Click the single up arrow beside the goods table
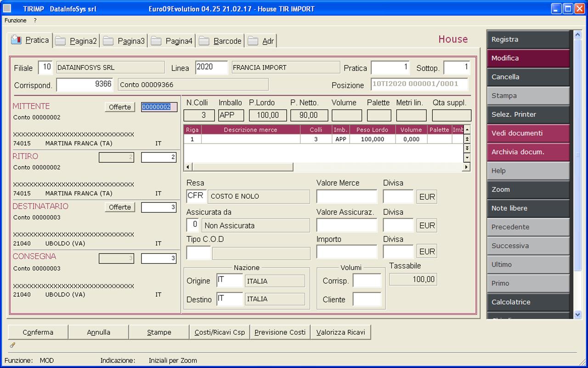Image resolution: width=588 pixels, height=368 pixels. (x=467, y=130)
